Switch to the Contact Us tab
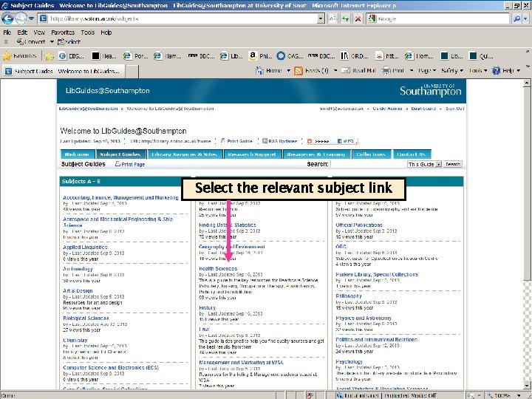532x399 pixels. (412, 154)
